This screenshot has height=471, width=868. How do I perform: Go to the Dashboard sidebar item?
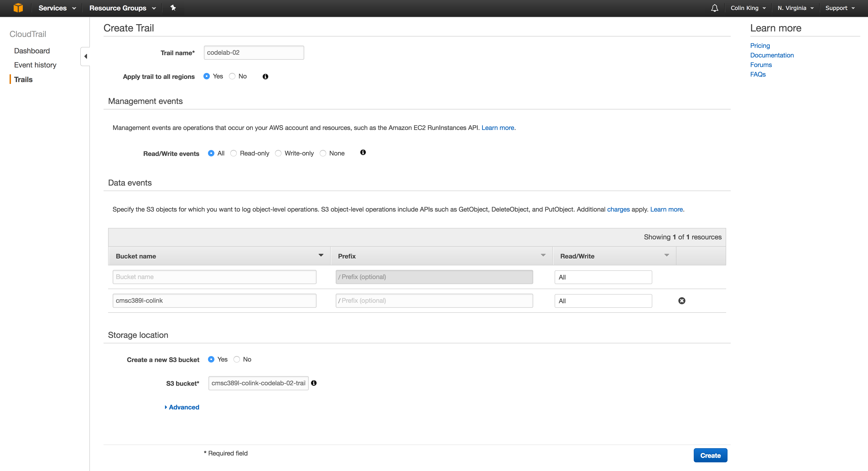(x=32, y=51)
